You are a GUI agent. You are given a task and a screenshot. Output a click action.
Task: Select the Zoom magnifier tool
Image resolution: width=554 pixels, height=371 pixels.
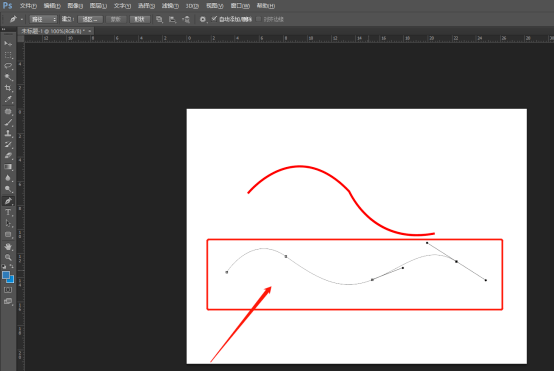[x=8, y=257]
